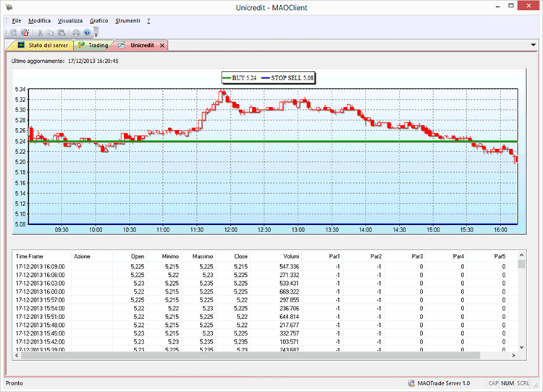This screenshot has height=392, width=543.
Task: Click the table scroll right arrow
Action: [513, 355]
